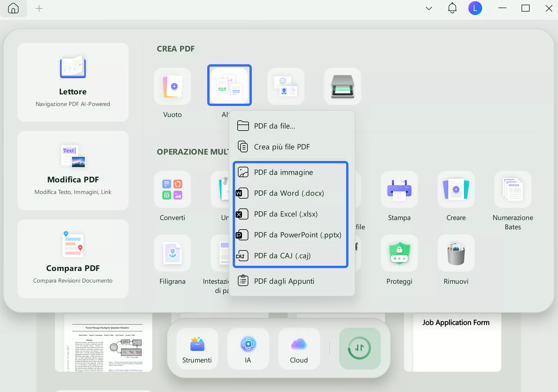Open the Cloud storage button
The height and width of the screenshot is (392, 558).
(299, 349)
